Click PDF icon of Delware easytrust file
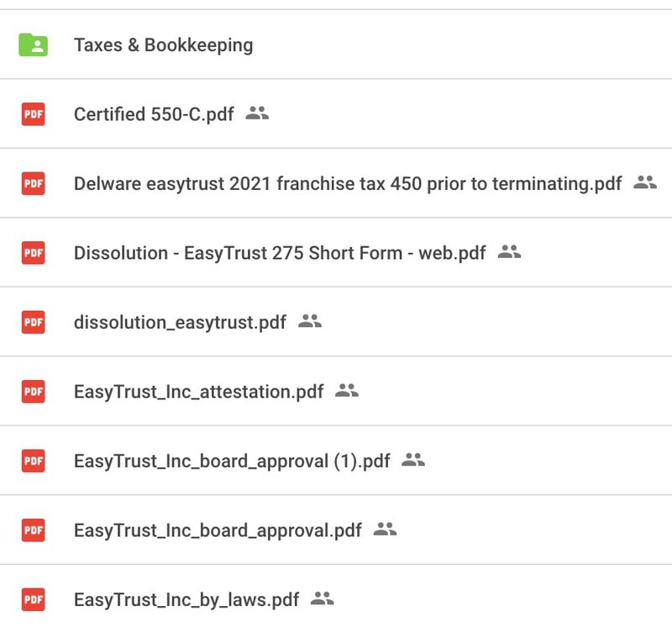672x627 pixels. (33, 183)
